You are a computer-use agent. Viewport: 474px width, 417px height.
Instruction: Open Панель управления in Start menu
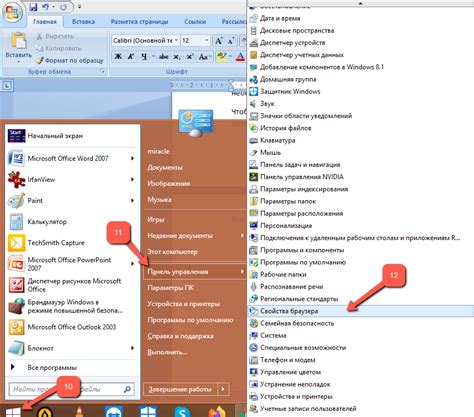coord(195,272)
